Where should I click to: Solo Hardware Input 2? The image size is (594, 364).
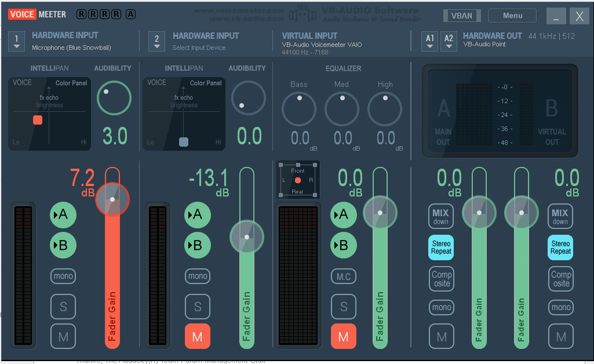coord(198,307)
